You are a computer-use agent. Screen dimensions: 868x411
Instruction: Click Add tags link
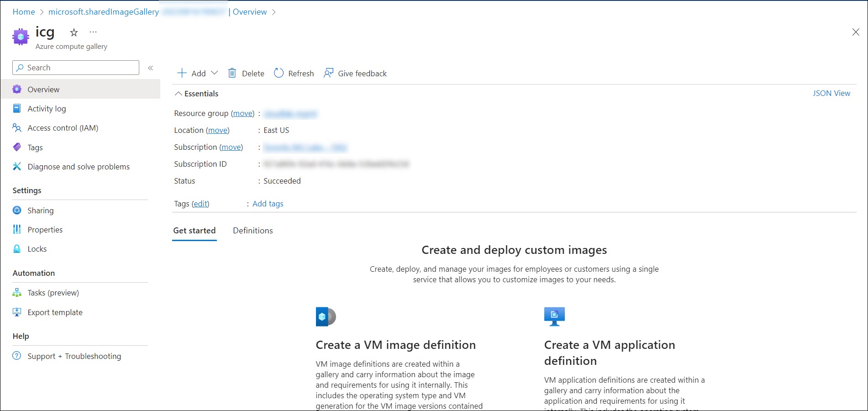click(x=268, y=204)
